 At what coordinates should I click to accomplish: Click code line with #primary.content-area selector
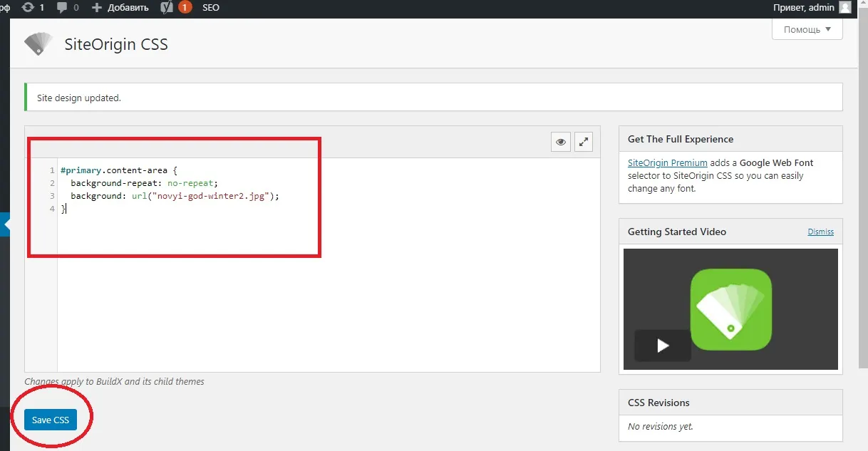point(118,170)
